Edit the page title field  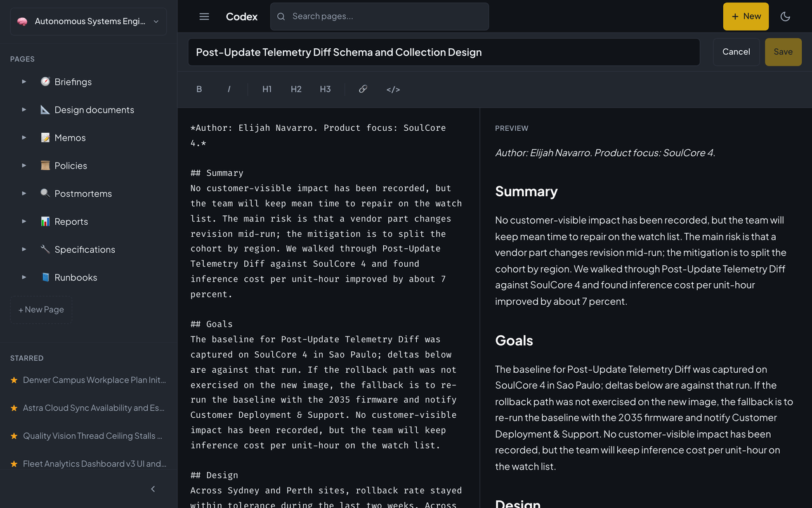click(444, 52)
